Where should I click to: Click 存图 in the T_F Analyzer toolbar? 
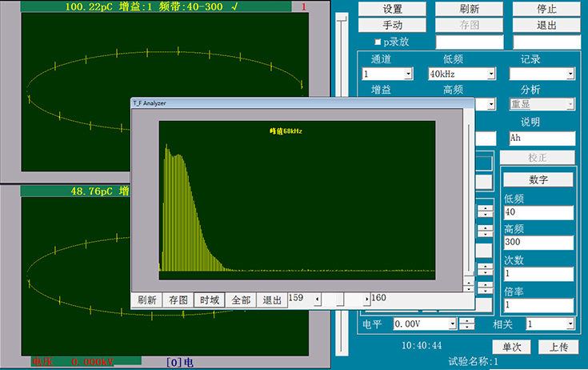pos(178,300)
